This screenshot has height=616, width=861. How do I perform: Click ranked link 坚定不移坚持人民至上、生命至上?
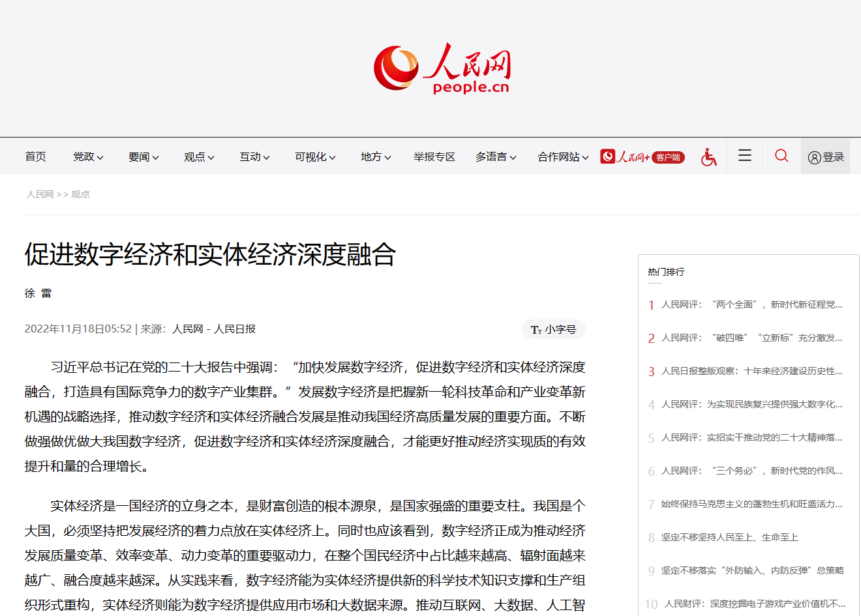point(731,537)
